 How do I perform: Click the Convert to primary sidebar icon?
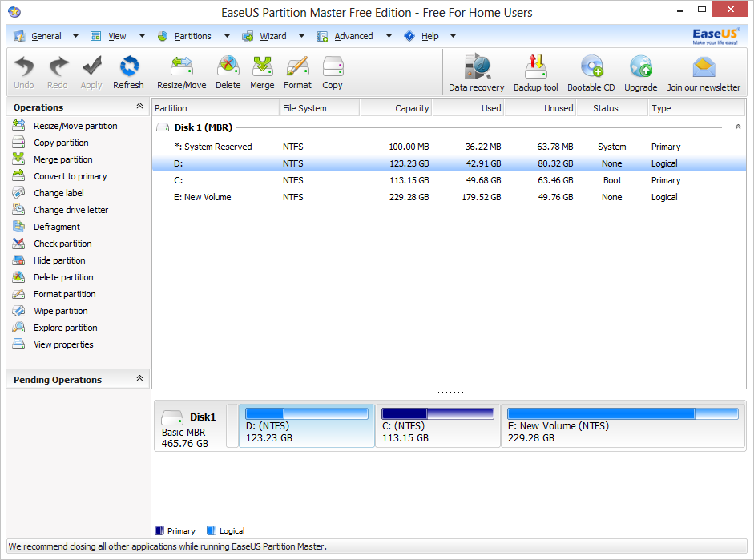tap(18, 176)
